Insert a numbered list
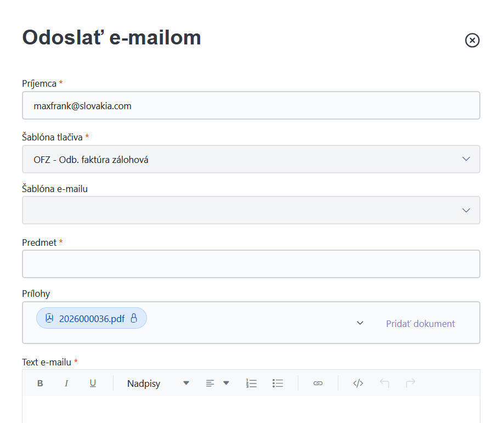 pos(251,383)
